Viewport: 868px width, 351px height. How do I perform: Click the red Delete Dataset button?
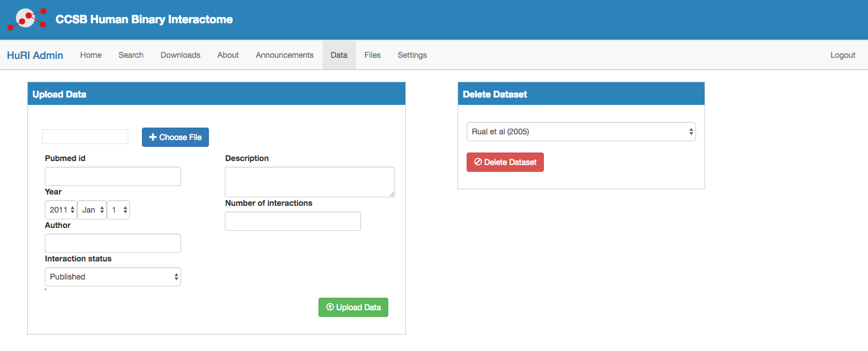pos(505,162)
